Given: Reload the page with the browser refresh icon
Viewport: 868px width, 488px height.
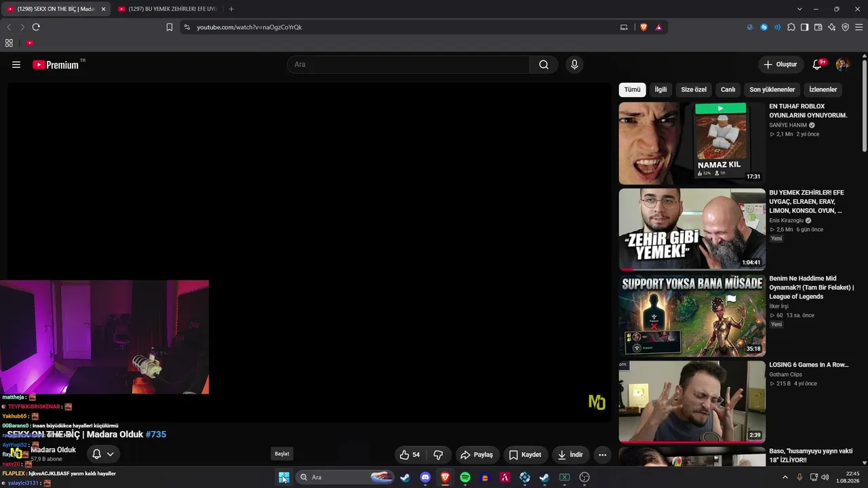Looking at the screenshot, I should (x=36, y=27).
